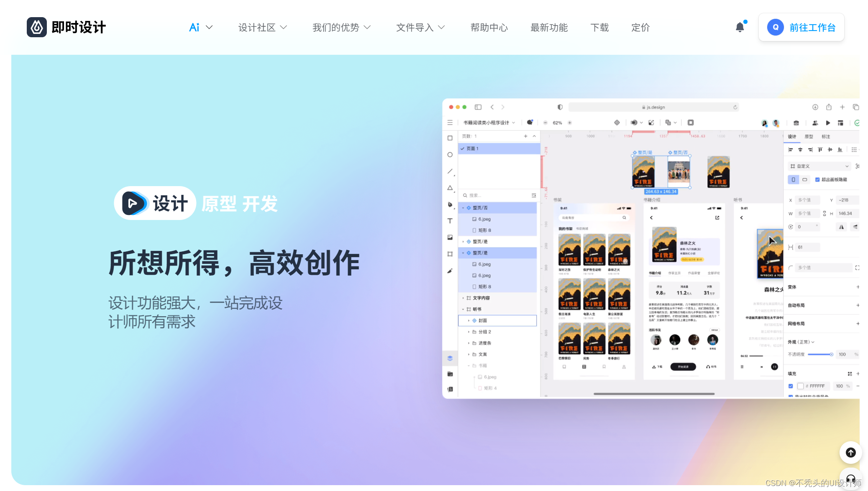Go to 定价 page
The height and width of the screenshot is (491, 868).
tap(640, 28)
